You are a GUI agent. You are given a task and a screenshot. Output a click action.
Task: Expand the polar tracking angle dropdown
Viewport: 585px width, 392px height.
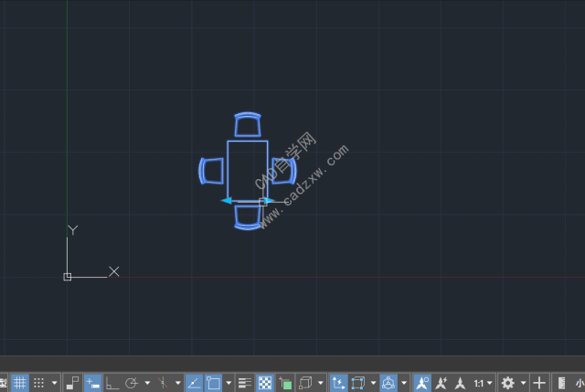pyautogui.click(x=147, y=383)
